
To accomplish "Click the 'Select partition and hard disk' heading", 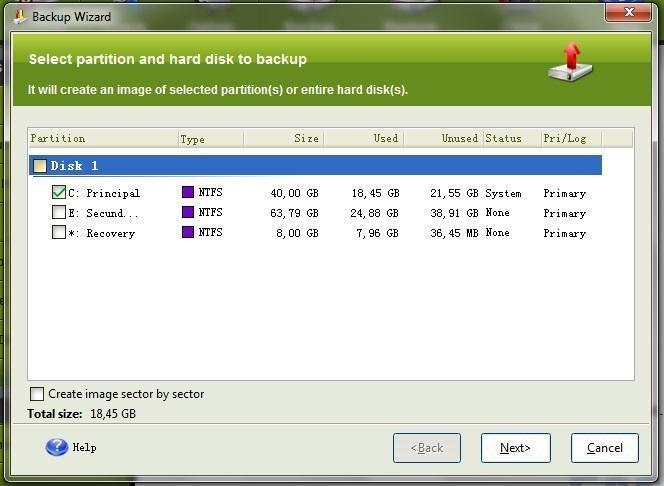I will coord(168,59).
